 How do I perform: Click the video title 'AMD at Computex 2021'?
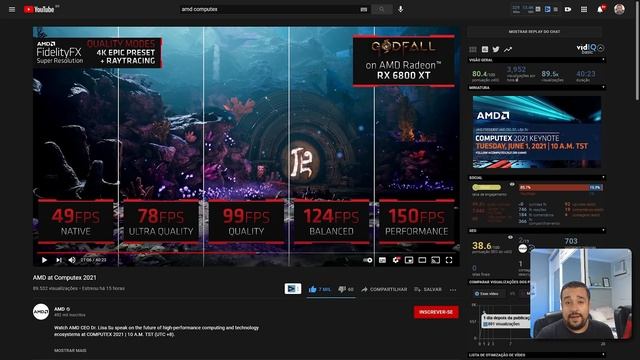click(64, 278)
